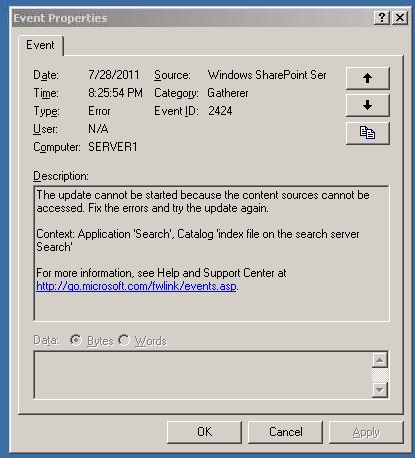Open the go.microsoft.com events link
Image resolution: width=415 pixels, height=458 pixels.
click(136, 286)
